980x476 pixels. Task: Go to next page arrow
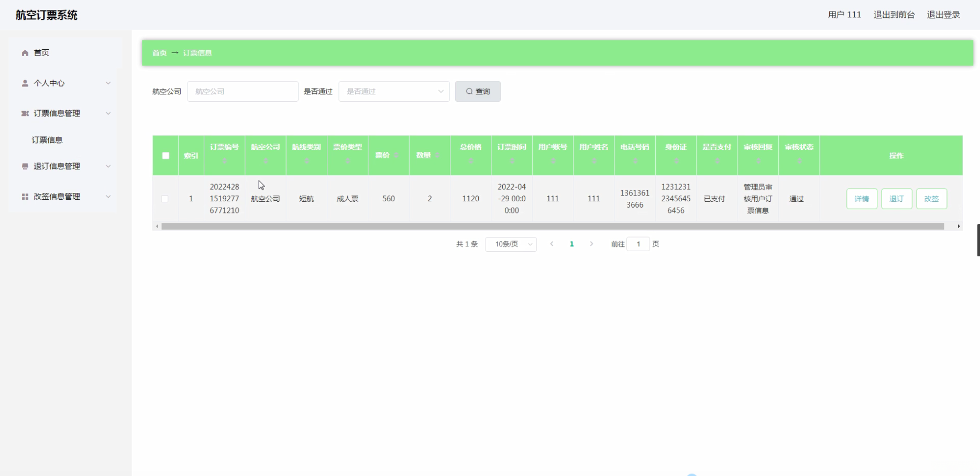point(591,244)
